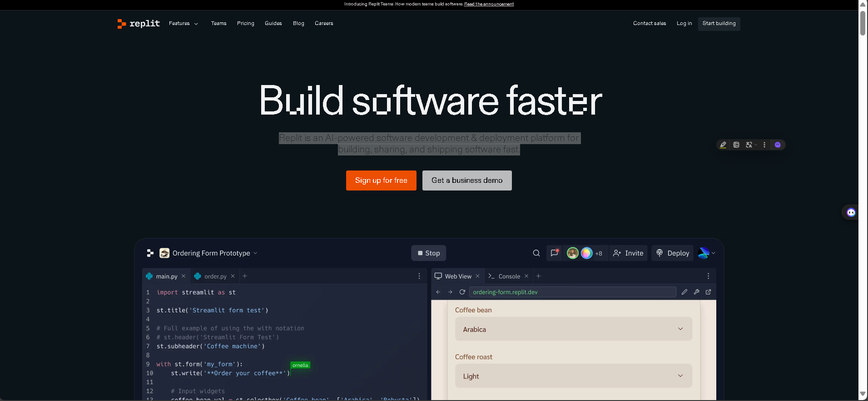
Task: Click the 'Build software faster' headline
Action: coord(431,101)
